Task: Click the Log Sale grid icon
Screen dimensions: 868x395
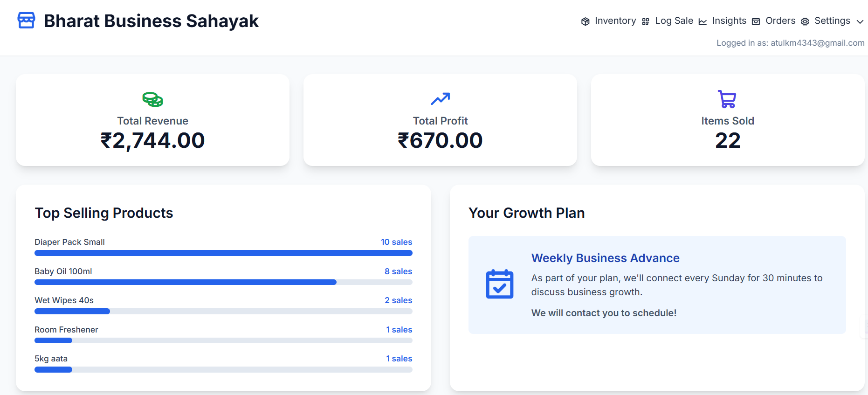Action: coord(646,21)
